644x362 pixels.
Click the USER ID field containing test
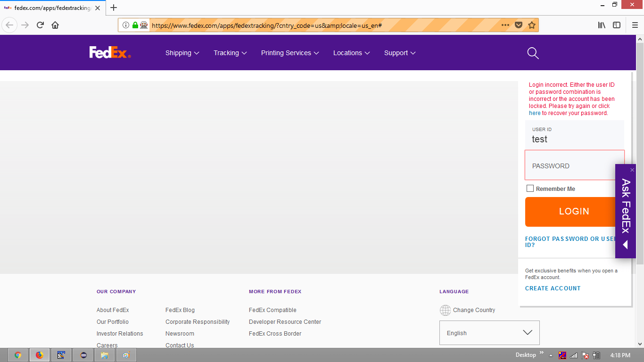pos(574,135)
